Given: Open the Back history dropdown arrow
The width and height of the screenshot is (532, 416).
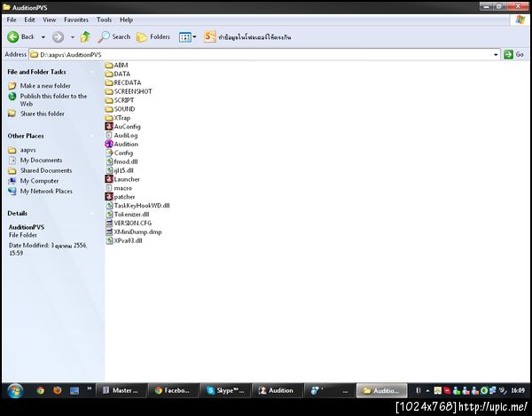Looking at the screenshot, I should pyautogui.click(x=43, y=37).
